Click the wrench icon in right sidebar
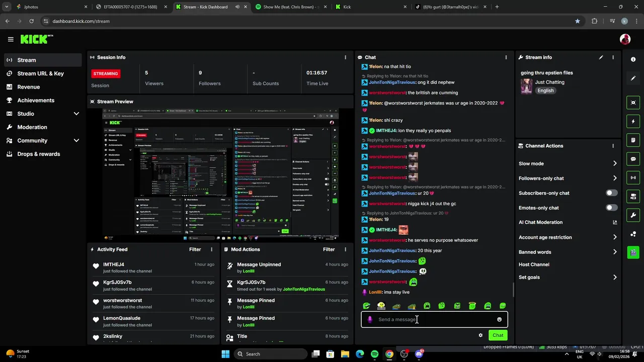644x362 pixels. pyautogui.click(x=633, y=215)
